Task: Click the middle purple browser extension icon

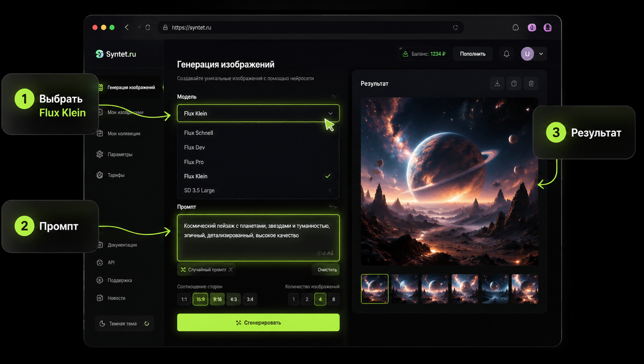Action: click(532, 27)
